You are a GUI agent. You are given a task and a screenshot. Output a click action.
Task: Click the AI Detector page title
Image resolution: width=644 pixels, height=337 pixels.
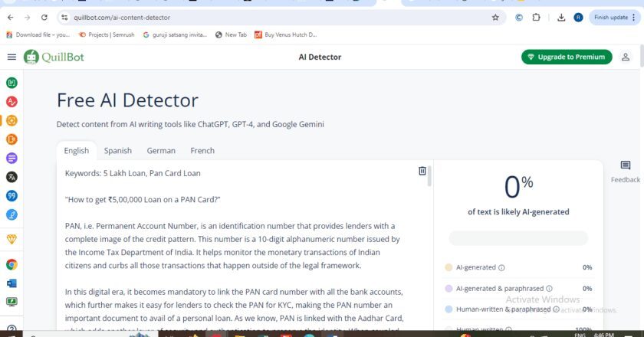tap(320, 57)
